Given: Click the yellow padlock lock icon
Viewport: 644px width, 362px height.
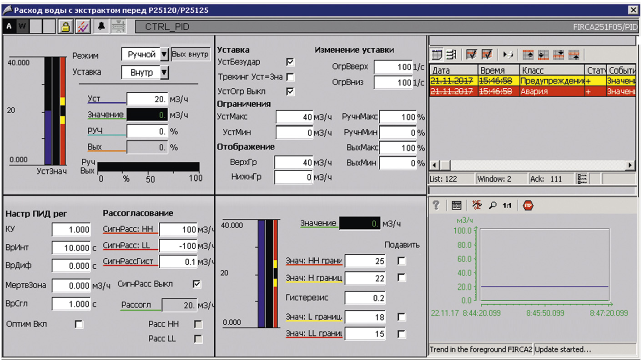Looking at the screenshot, I should point(65,27).
